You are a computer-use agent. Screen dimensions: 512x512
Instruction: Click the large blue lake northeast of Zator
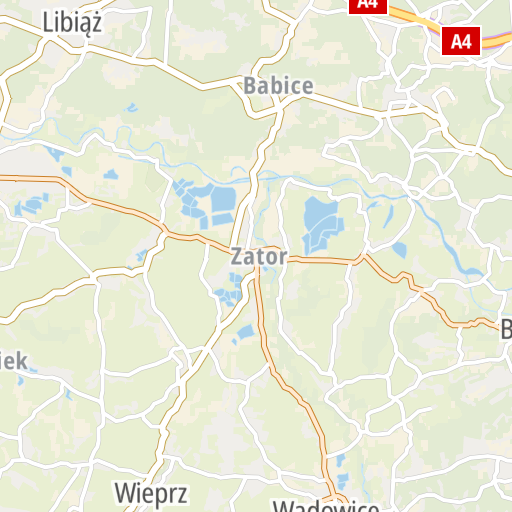(323, 225)
